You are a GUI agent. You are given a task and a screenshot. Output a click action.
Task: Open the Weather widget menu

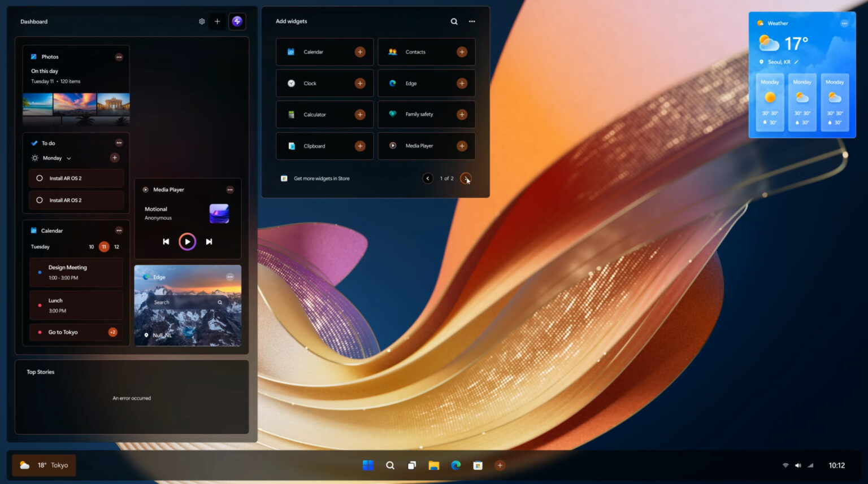[844, 23]
